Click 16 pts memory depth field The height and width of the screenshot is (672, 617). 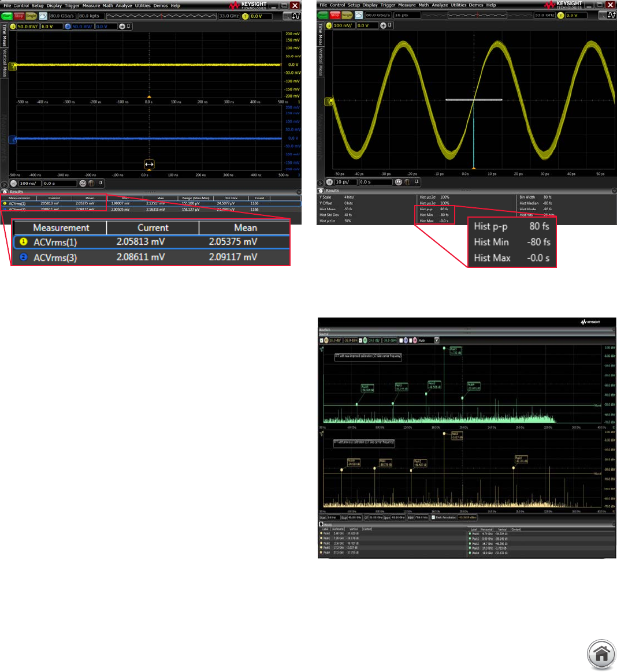(x=407, y=15)
